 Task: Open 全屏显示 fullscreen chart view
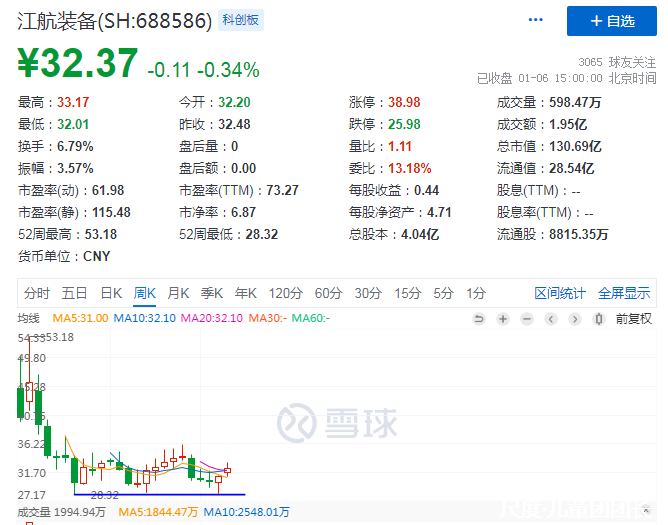click(x=624, y=293)
